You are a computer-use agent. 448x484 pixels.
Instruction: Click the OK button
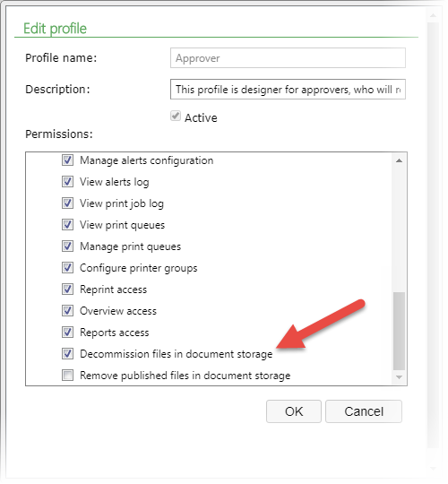click(294, 411)
